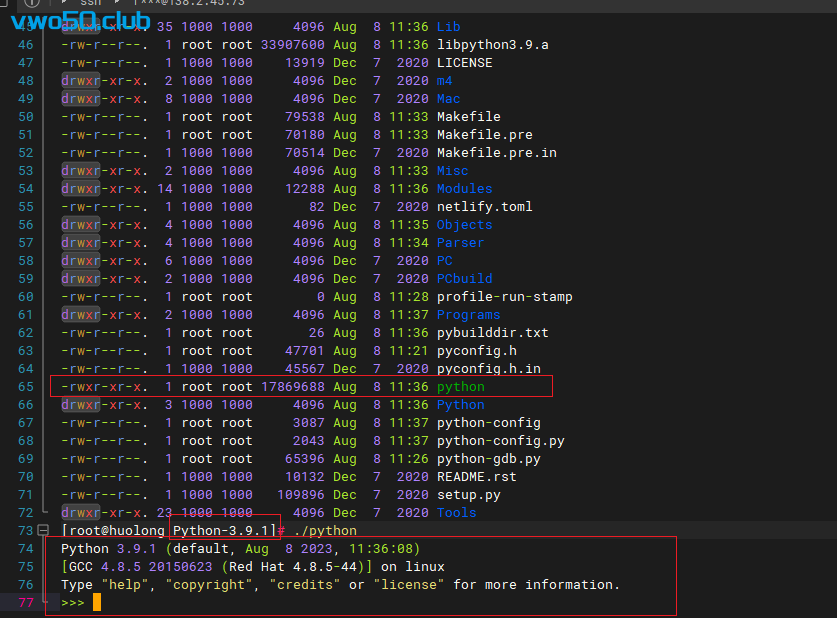This screenshot has height=618, width=837.
Task: Click the vwo50.club watermark logo
Action: (x=80, y=21)
